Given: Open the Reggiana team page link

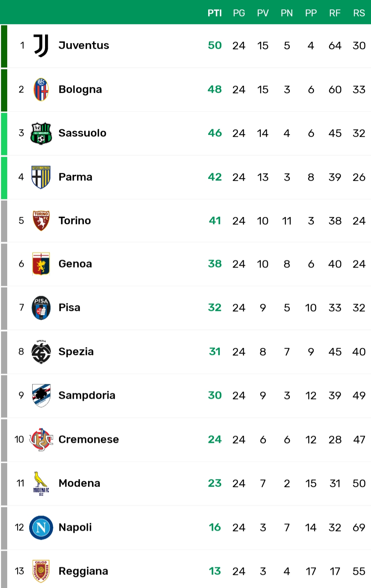Looking at the screenshot, I should (x=83, y=571).
